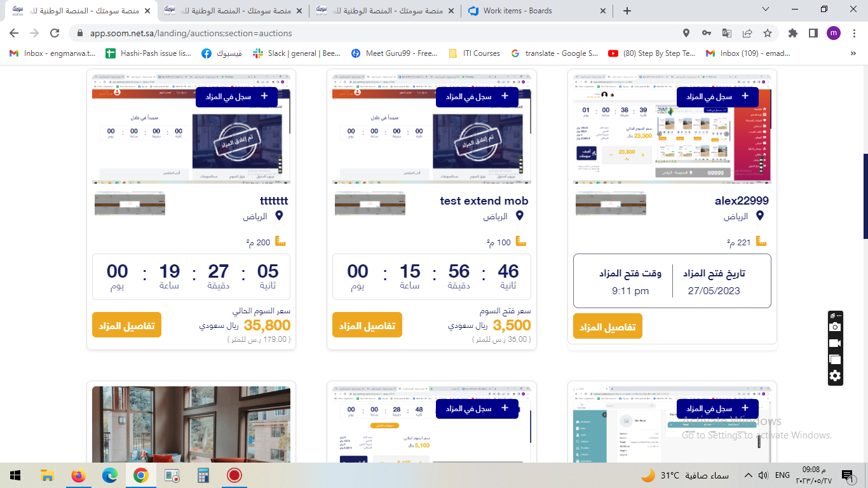Viewport: 868px width, 488px height.
Task: Click the location pin icon in address bar
Action: coord(686,33)
